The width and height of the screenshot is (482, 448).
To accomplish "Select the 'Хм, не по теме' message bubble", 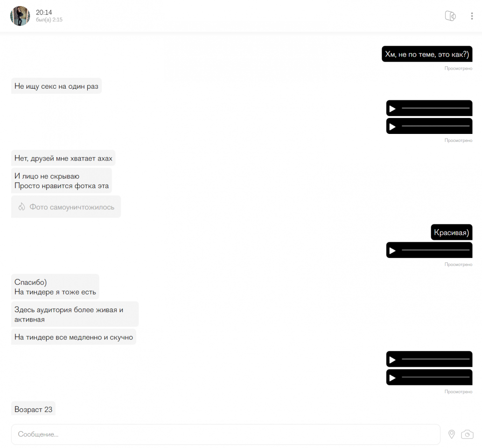I will [x=427, y=54].
